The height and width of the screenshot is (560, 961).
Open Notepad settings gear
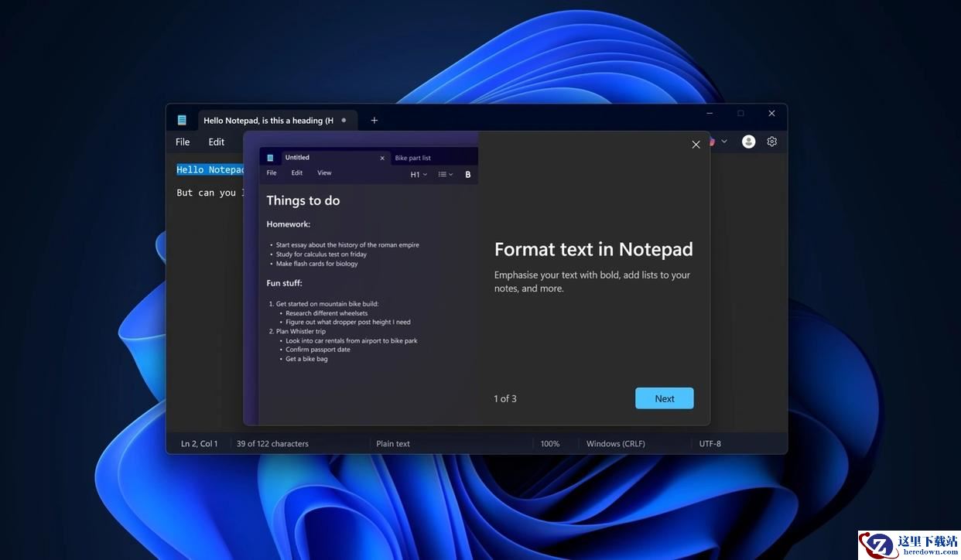[x=771, y=142]
